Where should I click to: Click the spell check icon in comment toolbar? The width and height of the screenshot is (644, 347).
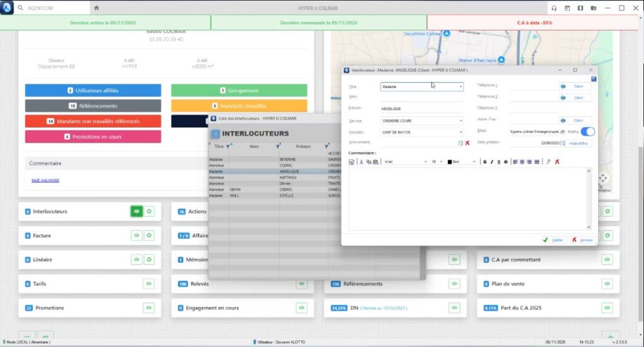click(x=352, y=162)
